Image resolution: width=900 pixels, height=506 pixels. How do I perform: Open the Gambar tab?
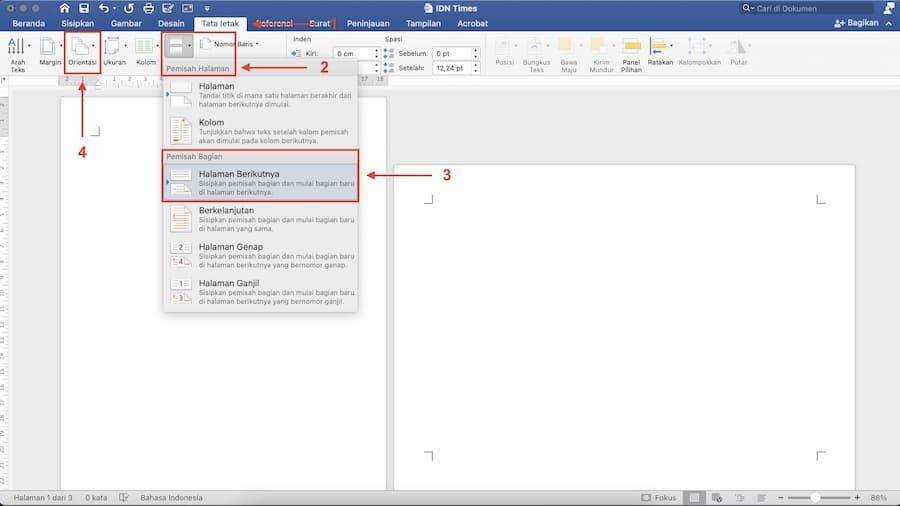pos(126,24)
